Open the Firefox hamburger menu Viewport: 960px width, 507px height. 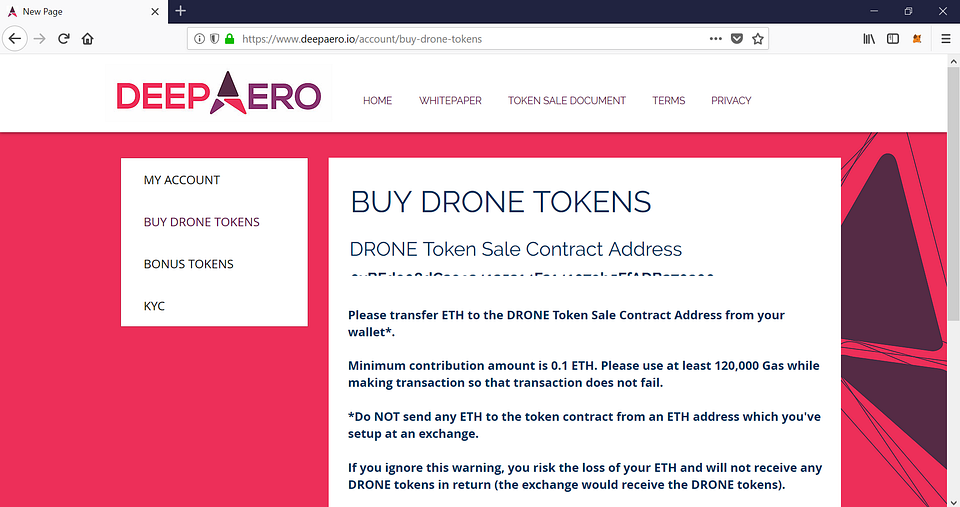pyautogui.click(x=946, y=39)
